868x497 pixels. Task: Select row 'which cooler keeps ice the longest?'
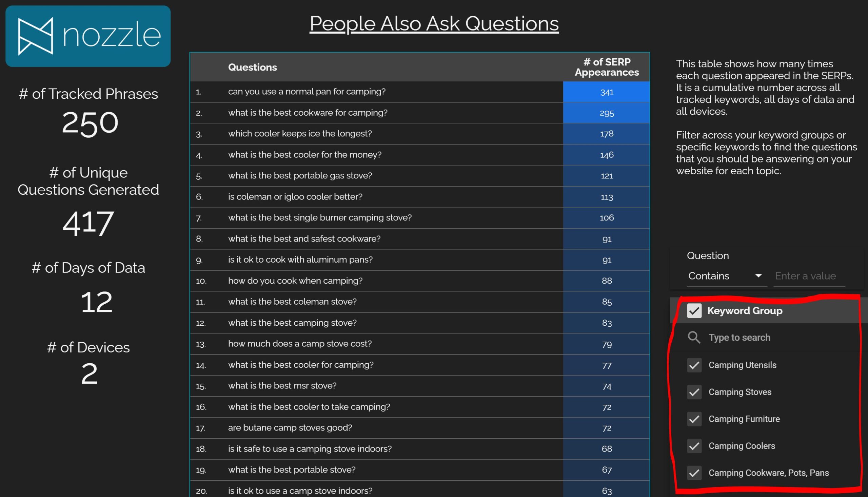[419, 134]
